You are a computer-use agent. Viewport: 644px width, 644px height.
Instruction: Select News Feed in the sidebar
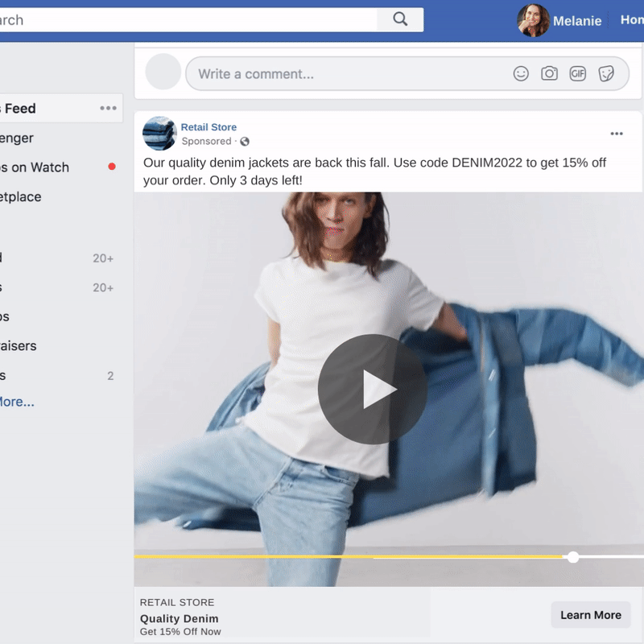tap(61, 108)
